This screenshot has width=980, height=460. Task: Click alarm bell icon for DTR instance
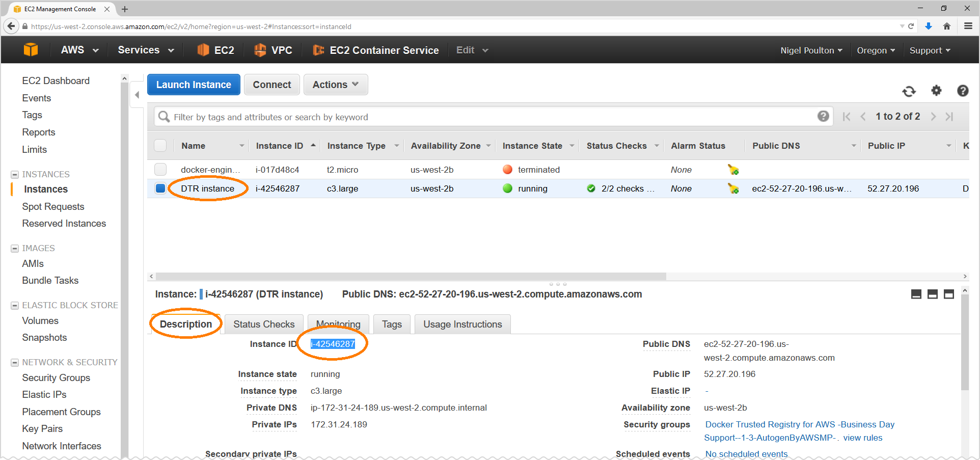click(733, 189)
